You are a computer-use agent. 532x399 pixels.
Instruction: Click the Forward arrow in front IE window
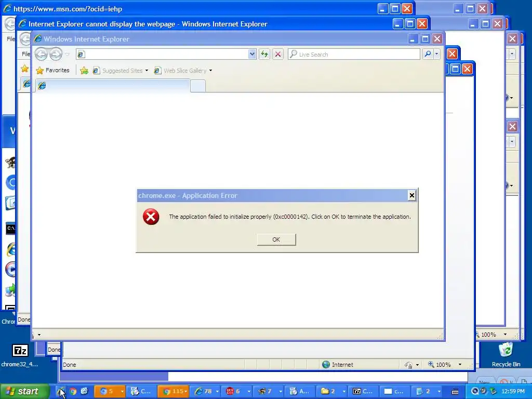[56, 54]
